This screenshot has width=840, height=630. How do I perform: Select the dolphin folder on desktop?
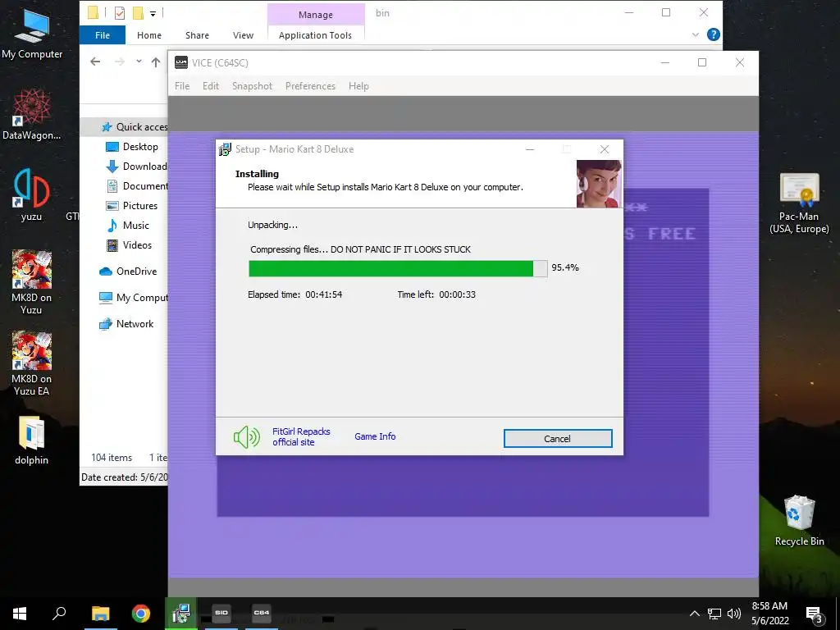pos(32,441)
